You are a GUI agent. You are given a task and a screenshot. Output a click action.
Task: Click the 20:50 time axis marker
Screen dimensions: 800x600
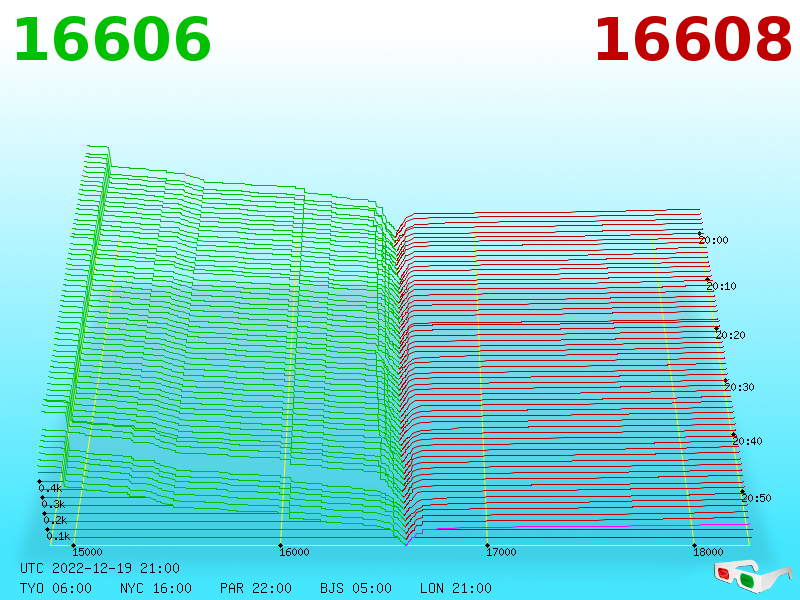tap(756, 498)
